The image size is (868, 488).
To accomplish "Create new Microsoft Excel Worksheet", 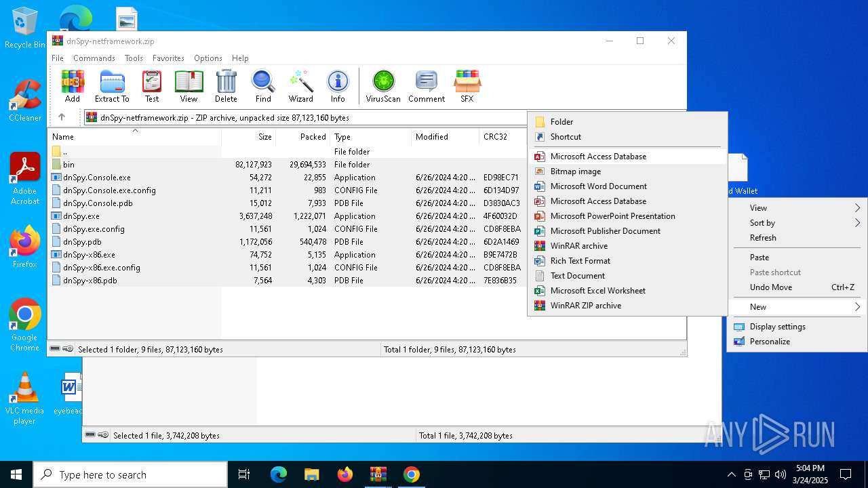I will 627,291.
